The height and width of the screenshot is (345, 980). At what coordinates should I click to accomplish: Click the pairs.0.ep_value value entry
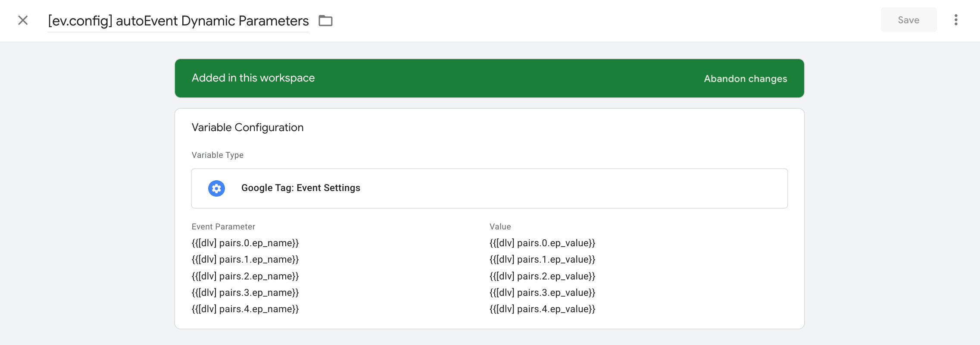pyautogui.click(x=542, y=243)
